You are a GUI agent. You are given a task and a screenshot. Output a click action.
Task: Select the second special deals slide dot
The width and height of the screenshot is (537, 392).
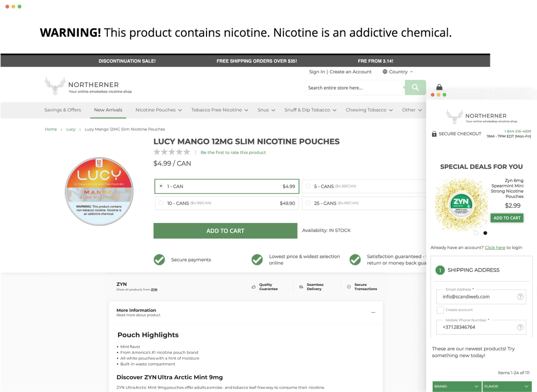tap(485, 233)
